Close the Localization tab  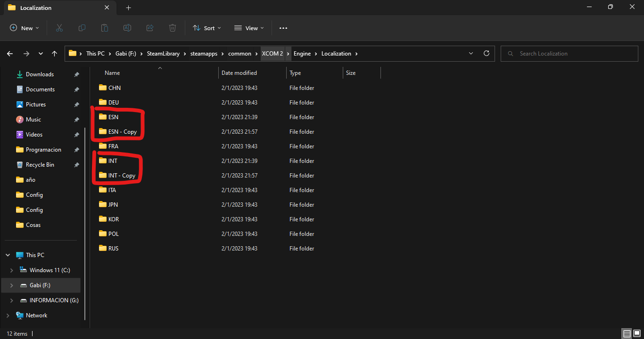click(107, 8)
